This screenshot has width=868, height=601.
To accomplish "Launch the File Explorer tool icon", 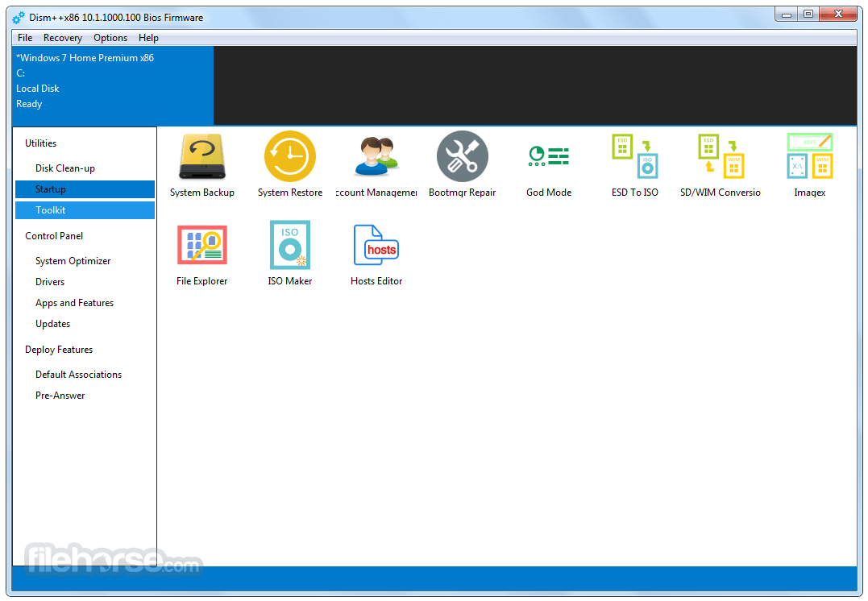I will coord(202,245).
